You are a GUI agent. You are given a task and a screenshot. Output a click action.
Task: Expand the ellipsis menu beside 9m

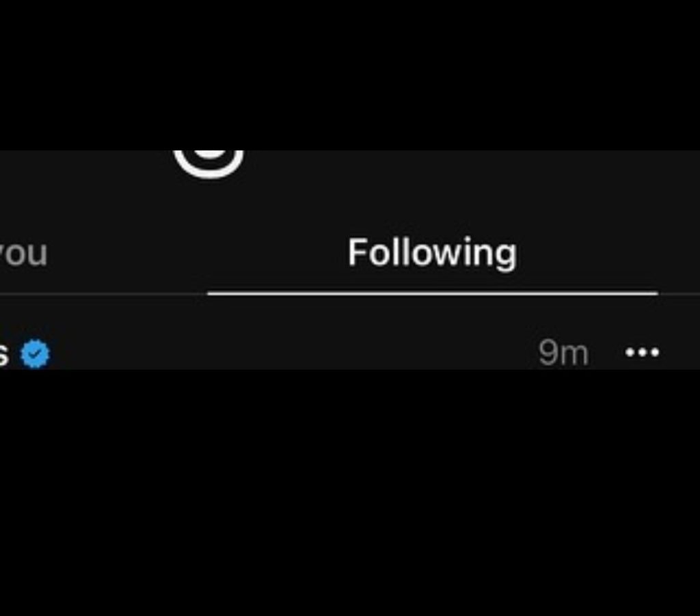tap(642, 353)
